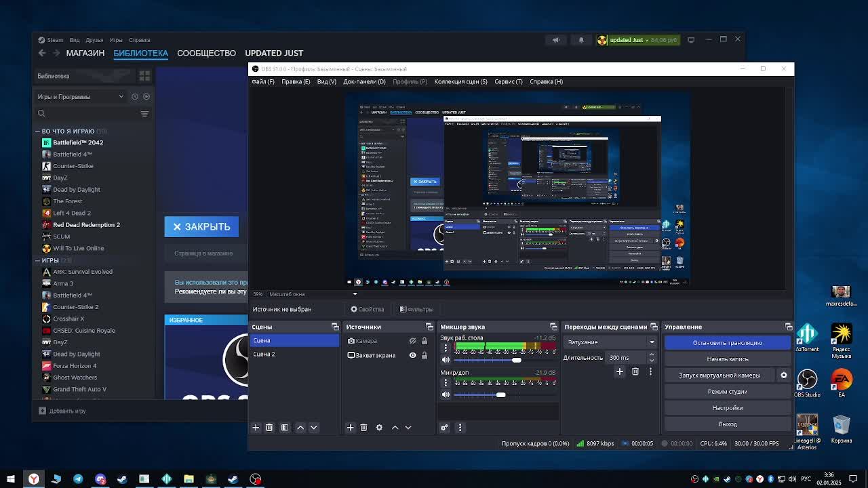Image resolution: width=868 pixels, height=488 pixels.
Task: Click Запуск виртуальной камеры button
Action: point(719,375)
